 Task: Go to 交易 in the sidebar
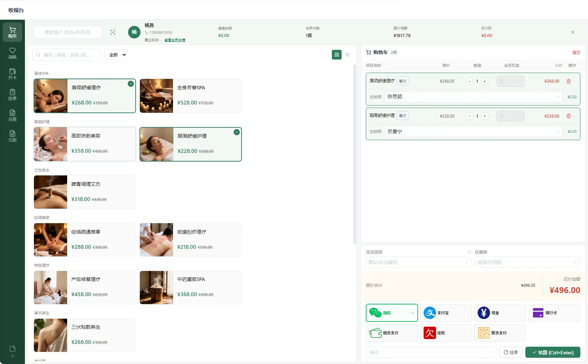click(12, 115)
